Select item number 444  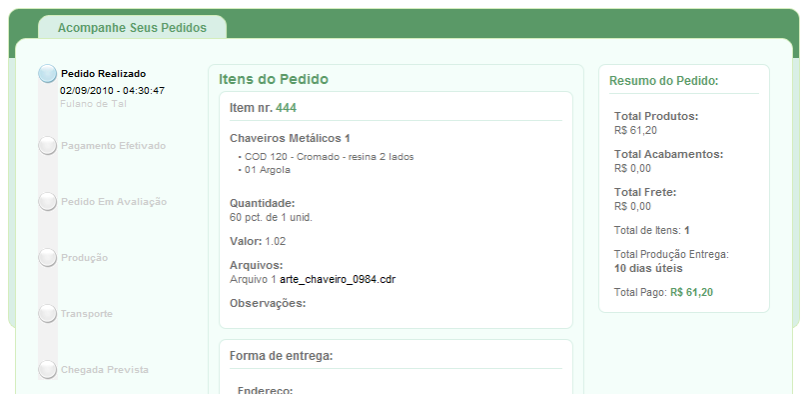click(286, 108)
